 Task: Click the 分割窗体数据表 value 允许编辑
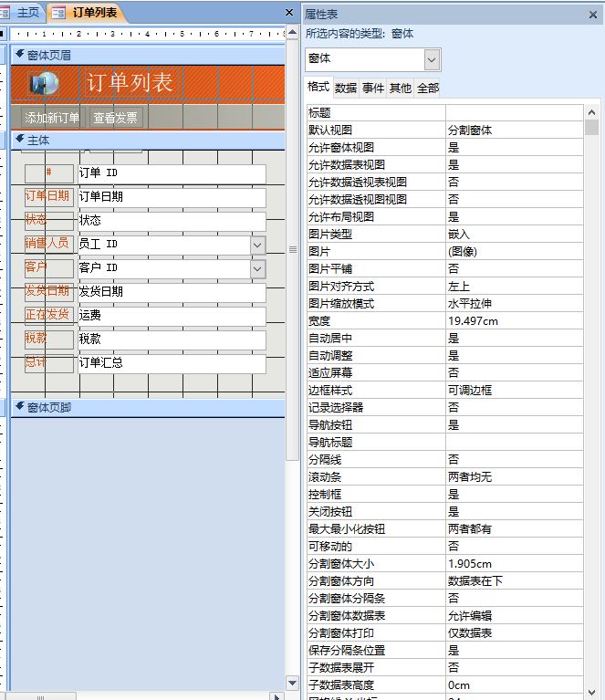[x=514, y=616]
